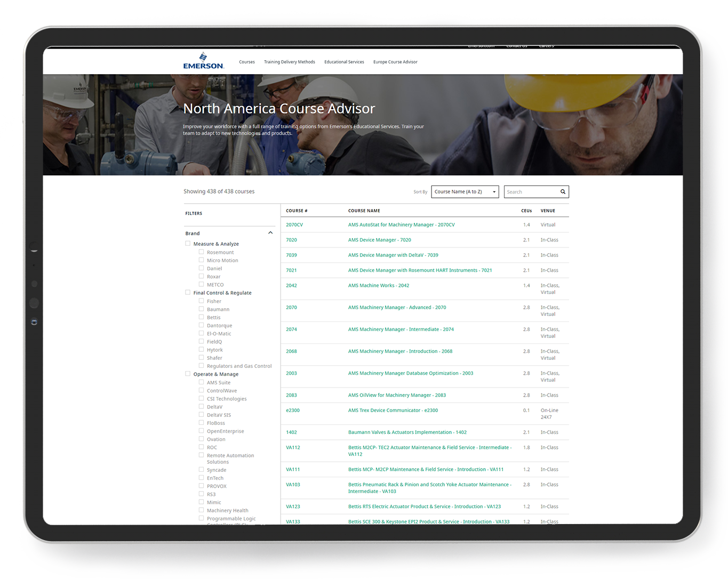Screen dimensions: 728x579
Task: Select the METCO checkbox
Action: tap(201, 284)
